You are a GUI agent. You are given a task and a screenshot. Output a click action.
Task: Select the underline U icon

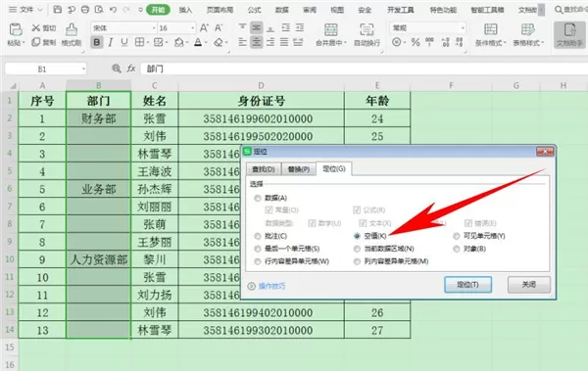pos(124,42)
